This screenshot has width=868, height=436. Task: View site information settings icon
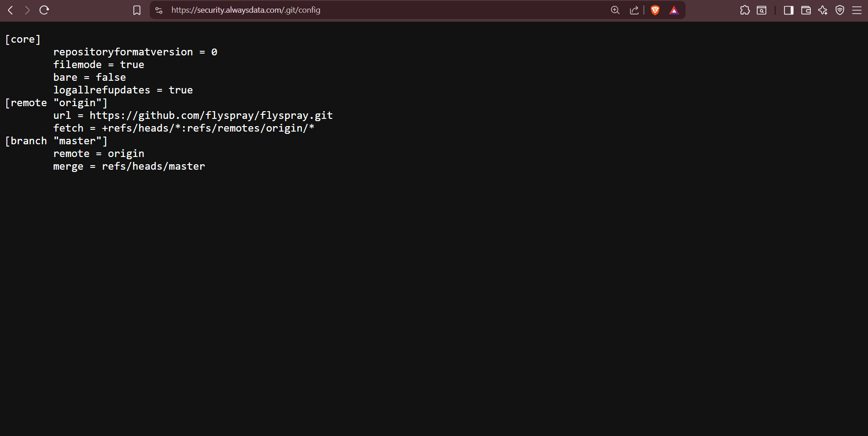(159, 10)
